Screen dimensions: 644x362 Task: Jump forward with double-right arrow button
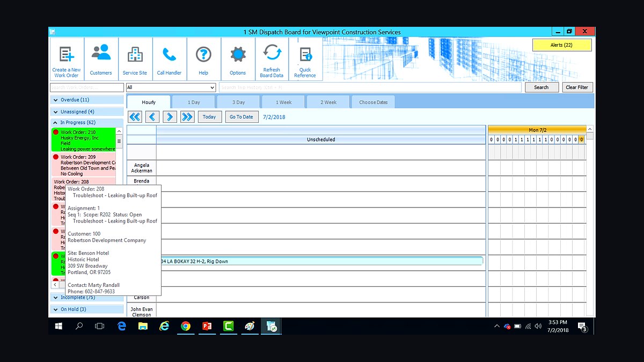tap(187, 117)
